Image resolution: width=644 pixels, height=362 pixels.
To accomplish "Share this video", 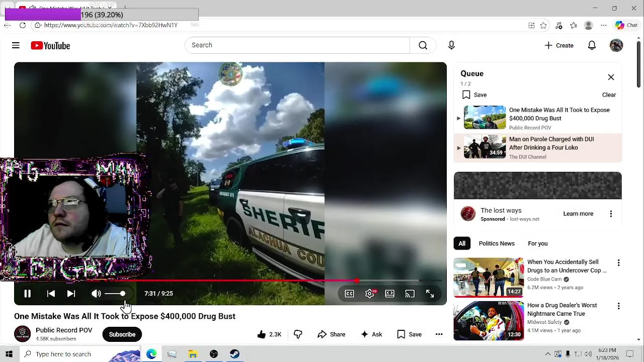I will coord(331,334).
